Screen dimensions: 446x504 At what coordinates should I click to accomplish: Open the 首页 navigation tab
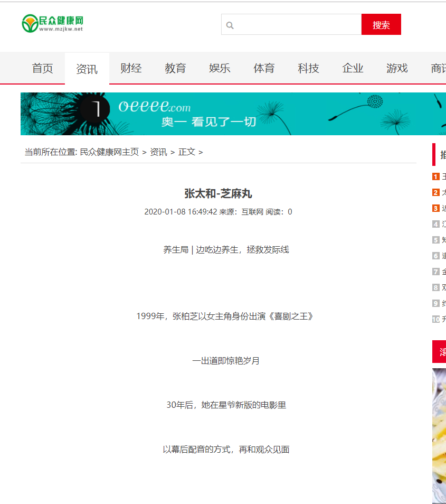point(43,68)
